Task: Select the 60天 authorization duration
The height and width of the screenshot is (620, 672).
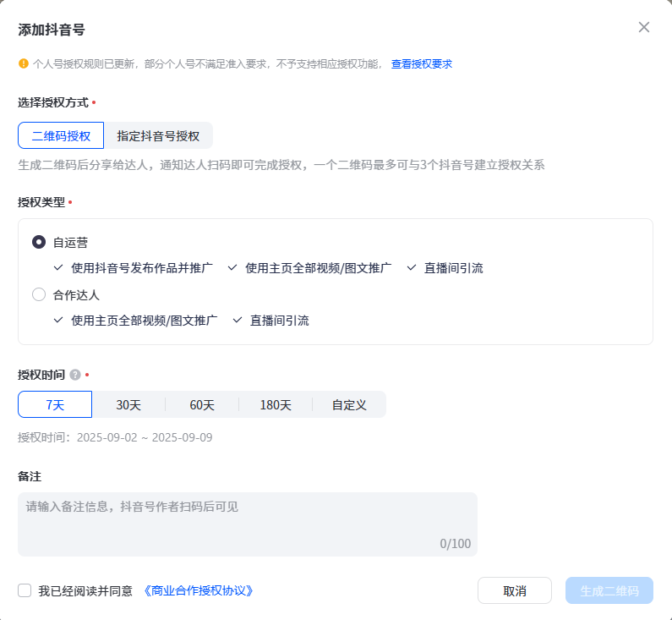Action: click(202, 404)
